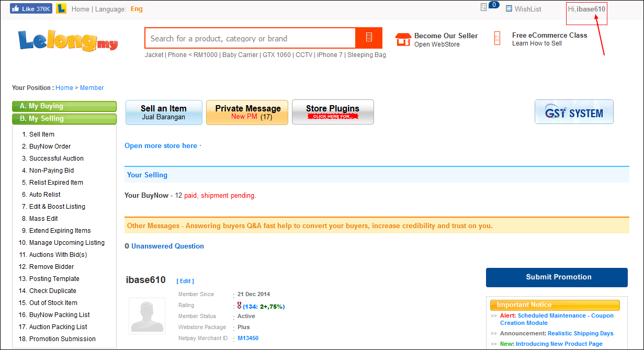Screen dimensions: 644x350
Task: Click Home in the breadcrumb
Action: click(64, 88)
